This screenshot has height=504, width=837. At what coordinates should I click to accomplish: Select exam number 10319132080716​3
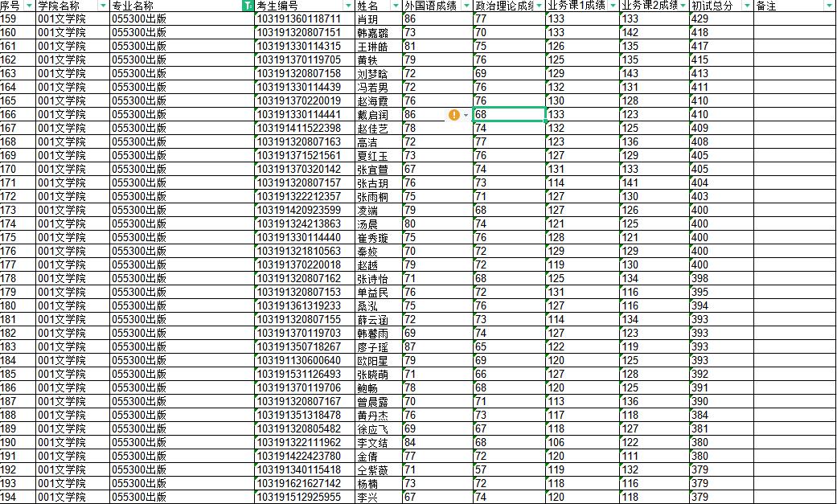coord(305,142)
